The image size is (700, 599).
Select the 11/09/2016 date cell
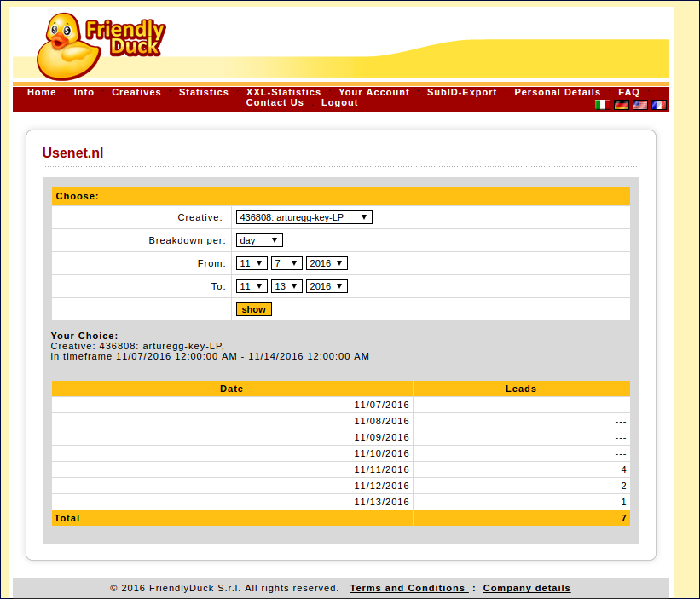tap(232, 437)
